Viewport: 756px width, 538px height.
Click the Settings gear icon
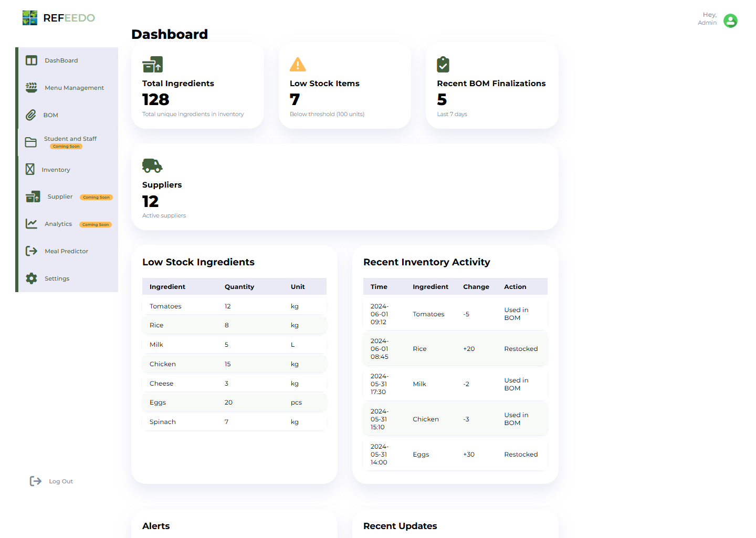click(x=31, y=278)
